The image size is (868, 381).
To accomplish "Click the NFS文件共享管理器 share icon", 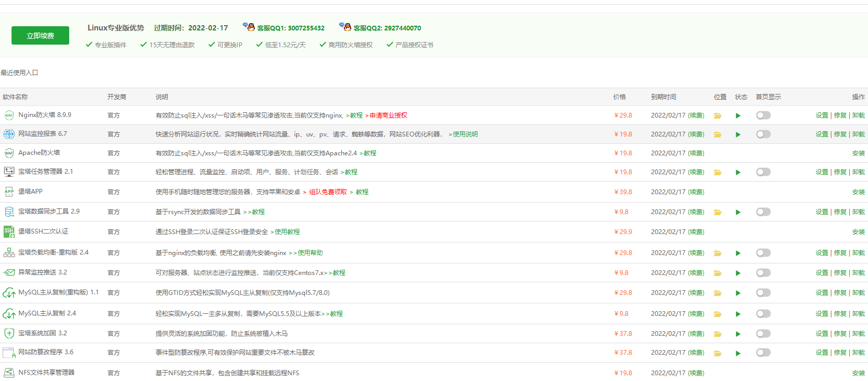I will (9, 373).
